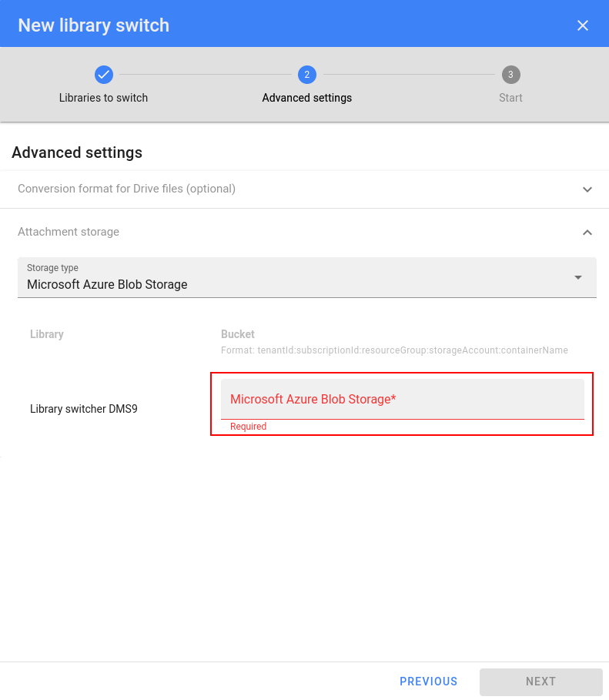This screenshot has width=609, height=700.
Task: Focus the Microsoft Azure Blob Storage bucket field
Action: click(x=403, y=399)
